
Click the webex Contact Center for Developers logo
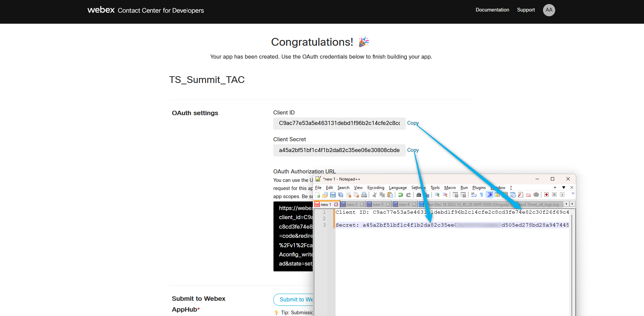tap(146, 10)
